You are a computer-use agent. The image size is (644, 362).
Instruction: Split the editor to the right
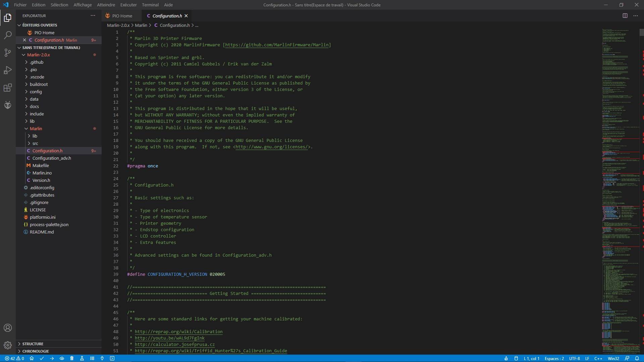(625, 16)
